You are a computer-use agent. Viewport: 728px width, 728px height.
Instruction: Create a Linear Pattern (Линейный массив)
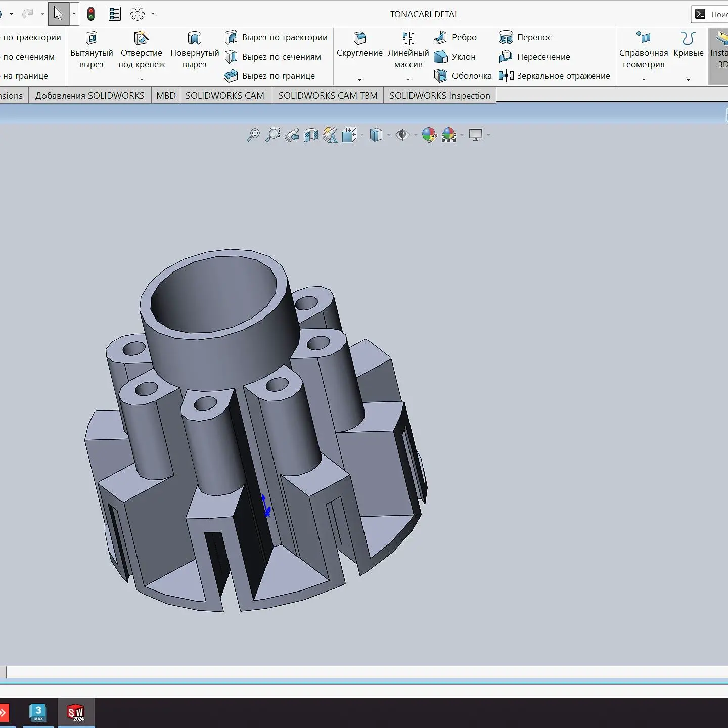point(408,51)
